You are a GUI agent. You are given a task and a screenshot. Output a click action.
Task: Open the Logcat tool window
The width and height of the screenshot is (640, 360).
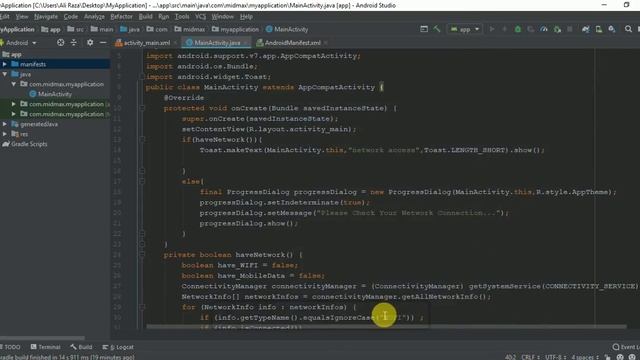(x=118, y=347)
